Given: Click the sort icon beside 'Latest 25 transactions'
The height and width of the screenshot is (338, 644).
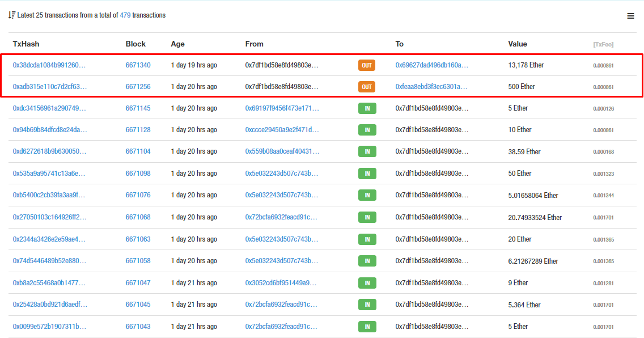Looking at the screenshot, I should click(12, 15).
